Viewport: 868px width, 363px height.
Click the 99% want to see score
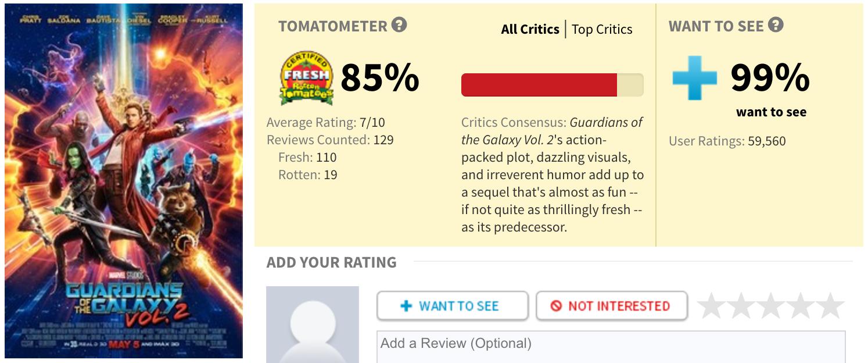point(770,78)
